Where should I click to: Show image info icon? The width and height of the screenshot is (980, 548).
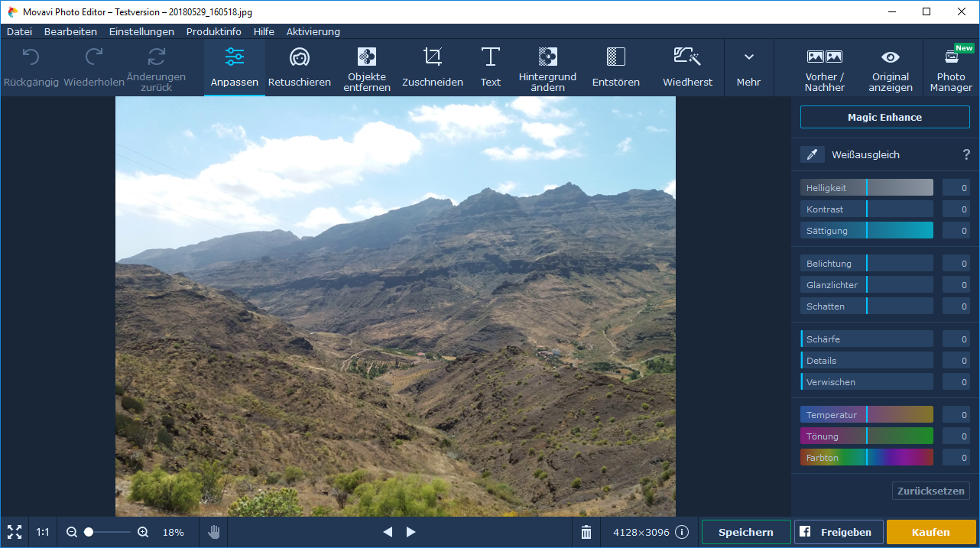(682, 532)
